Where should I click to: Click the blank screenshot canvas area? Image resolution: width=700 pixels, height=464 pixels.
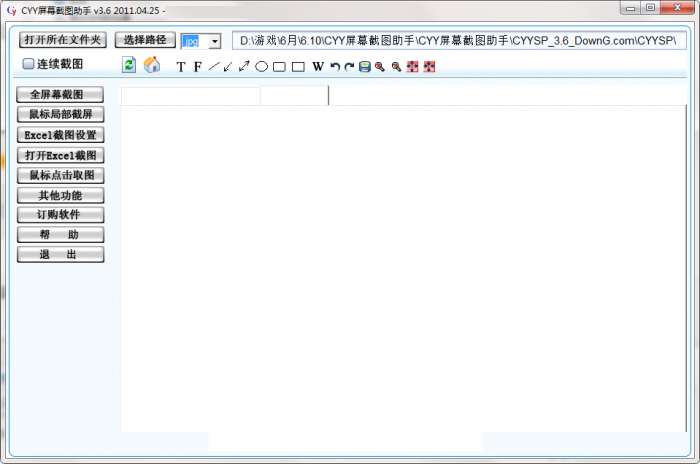[x=403, y=268]
